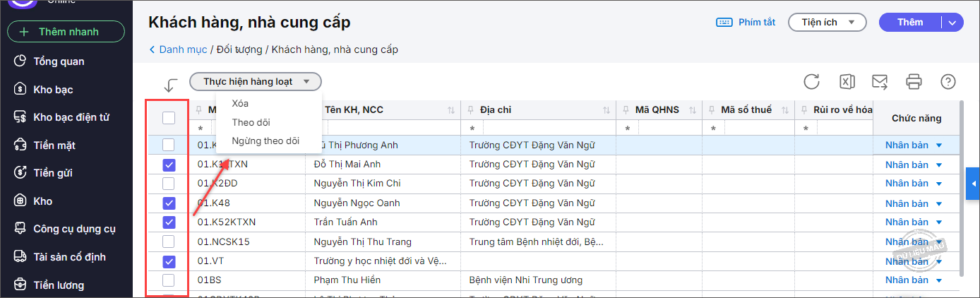Open Công cụ dụng cụ in sidebar
The width and height of the screenshot is (980, 298).
74,229
